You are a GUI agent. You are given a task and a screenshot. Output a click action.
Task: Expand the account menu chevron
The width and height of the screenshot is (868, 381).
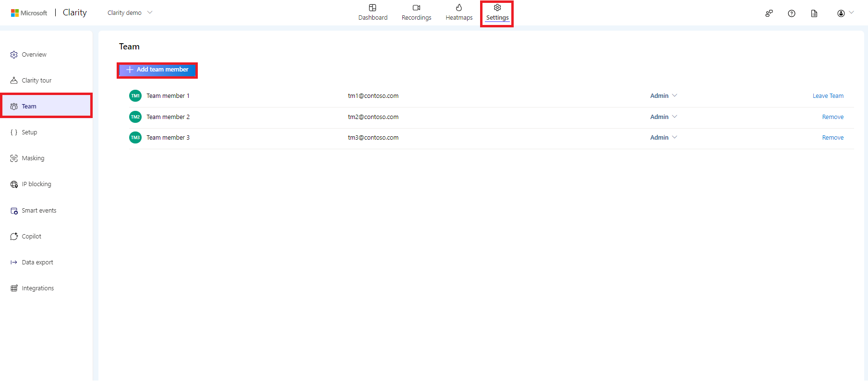tap(852, 12)
